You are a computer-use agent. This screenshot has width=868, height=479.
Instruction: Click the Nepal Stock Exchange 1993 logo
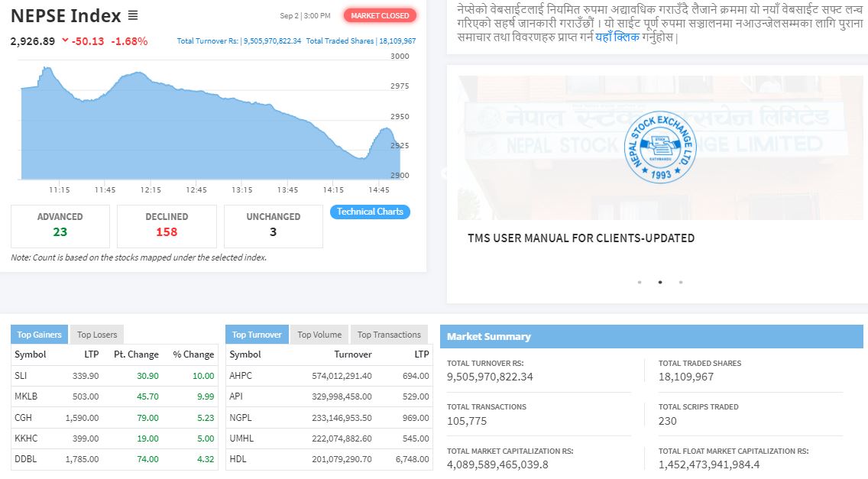(x=660, y=148)
